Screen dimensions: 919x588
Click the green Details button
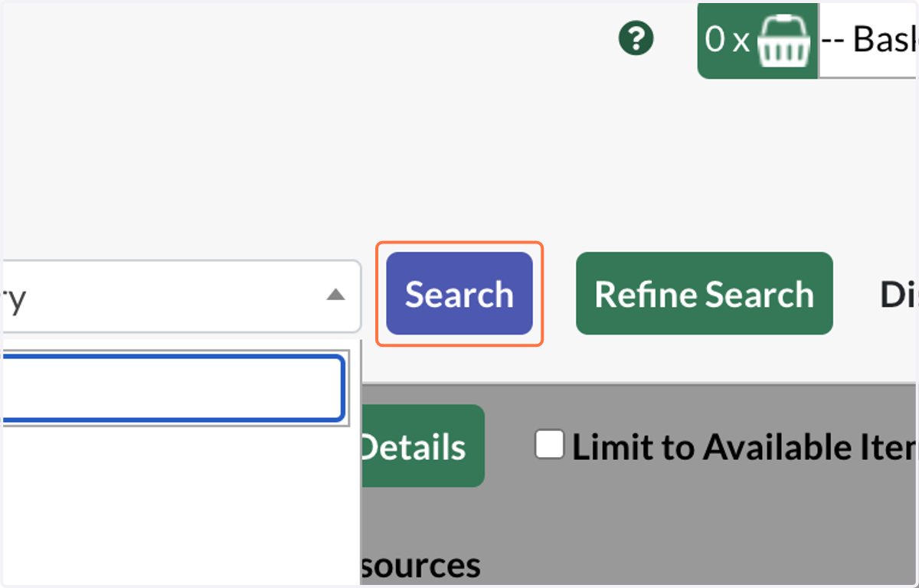[421, 446]
